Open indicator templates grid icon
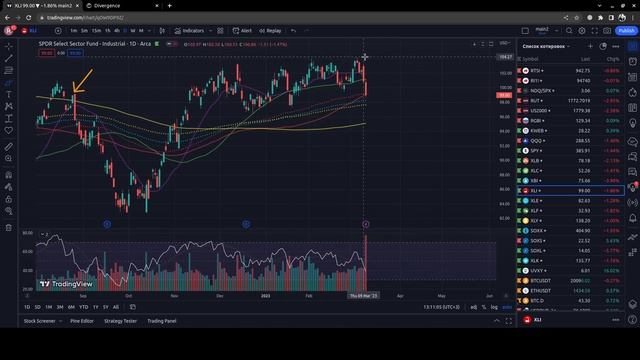This screenshot has width=640, height=360. [x=220, y=31]
